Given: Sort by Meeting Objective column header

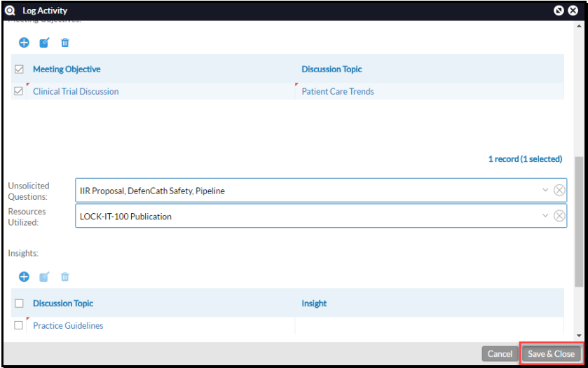Looking at the screenshot, I should (x=67, y=69).
